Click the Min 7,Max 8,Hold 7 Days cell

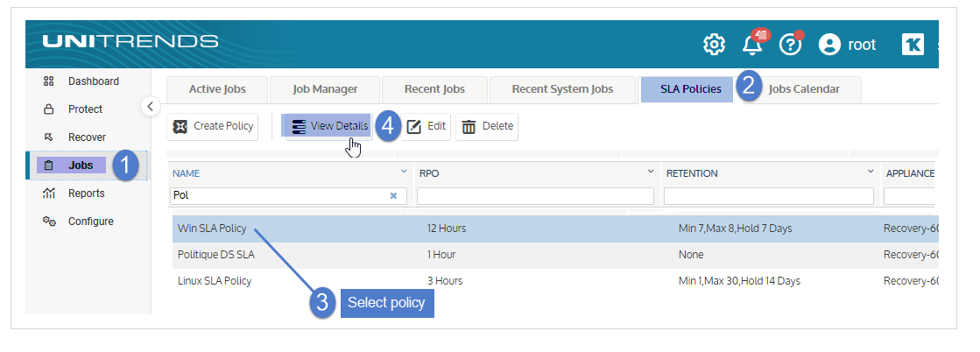[735, 229]
